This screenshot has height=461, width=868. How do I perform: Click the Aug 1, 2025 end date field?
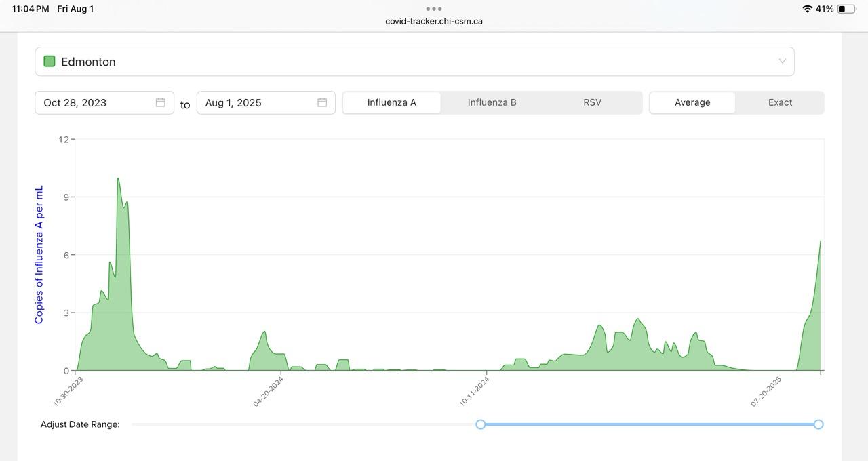258,102
